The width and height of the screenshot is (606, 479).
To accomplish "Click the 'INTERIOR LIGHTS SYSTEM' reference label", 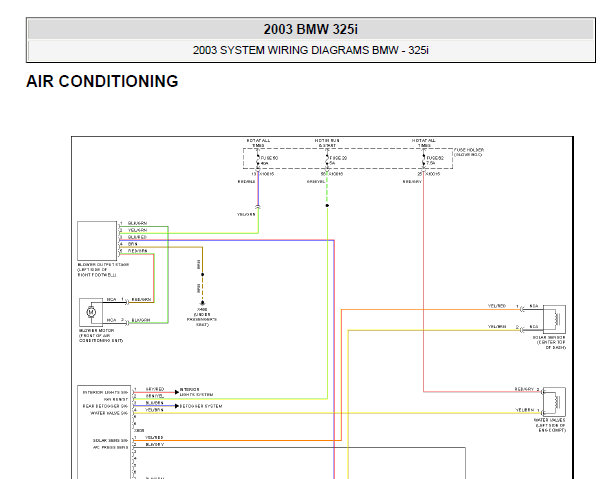I will tap(196, 392).
